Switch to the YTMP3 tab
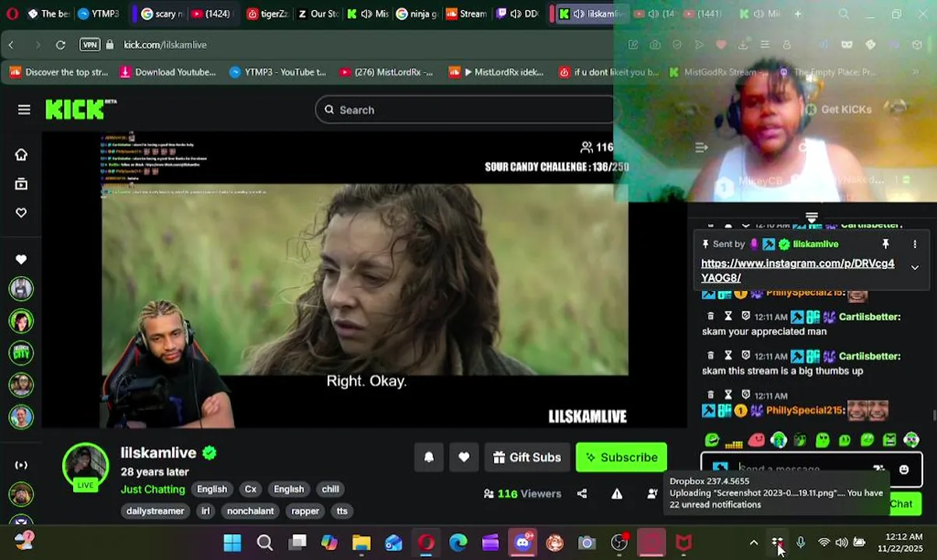 click(98, 14)
